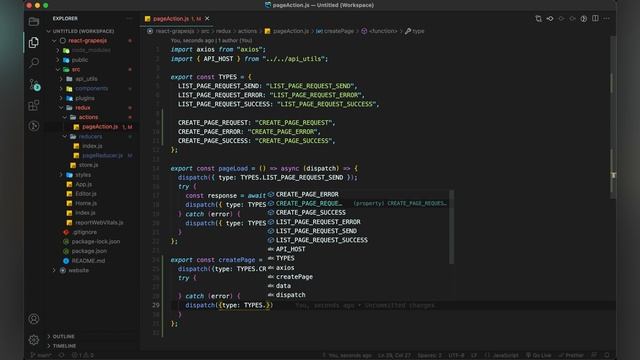Choose axios from the autocomplete list

[x=358, y=268]
